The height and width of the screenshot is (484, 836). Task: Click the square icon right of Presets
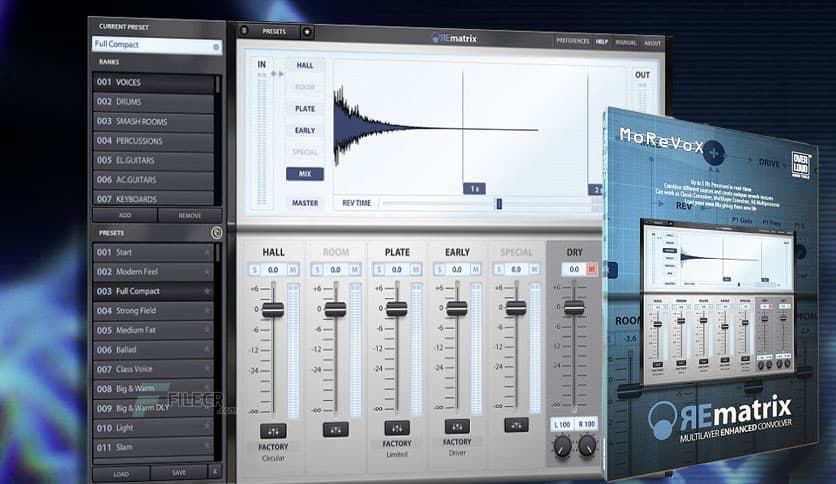307,32
